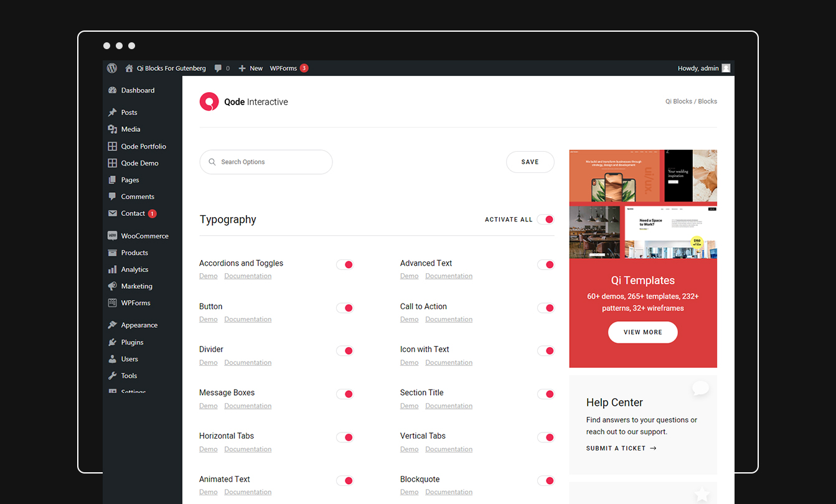Click Qi Blocks / Blocks breadcrumb
Image resolution: width=836 pixels, height=504 pixels.
coord(691,101)
